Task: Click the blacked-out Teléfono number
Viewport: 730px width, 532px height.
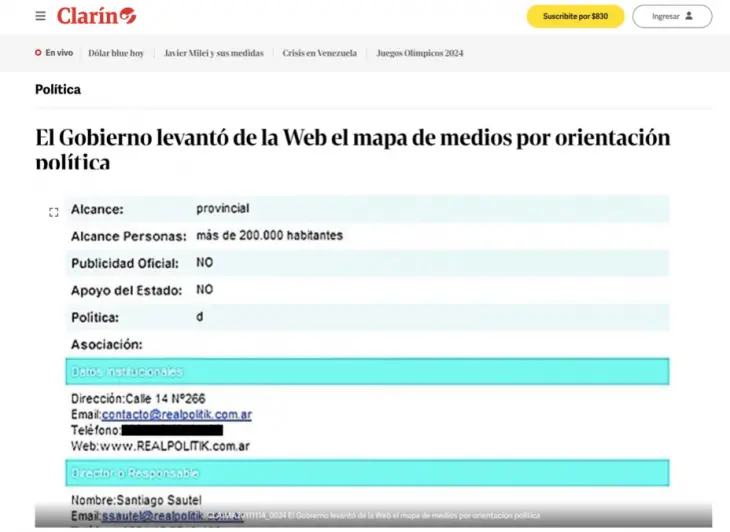Action: tap(172, 430)
